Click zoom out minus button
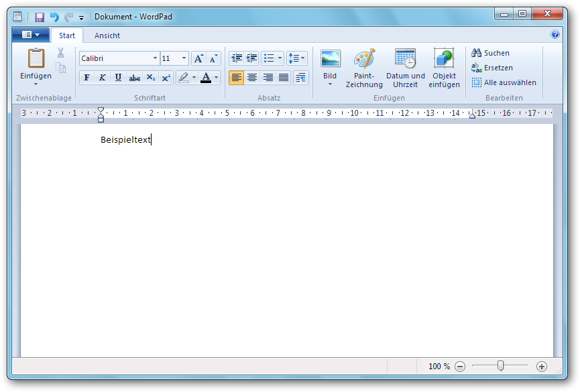580x392 pixels. [460, 367]
